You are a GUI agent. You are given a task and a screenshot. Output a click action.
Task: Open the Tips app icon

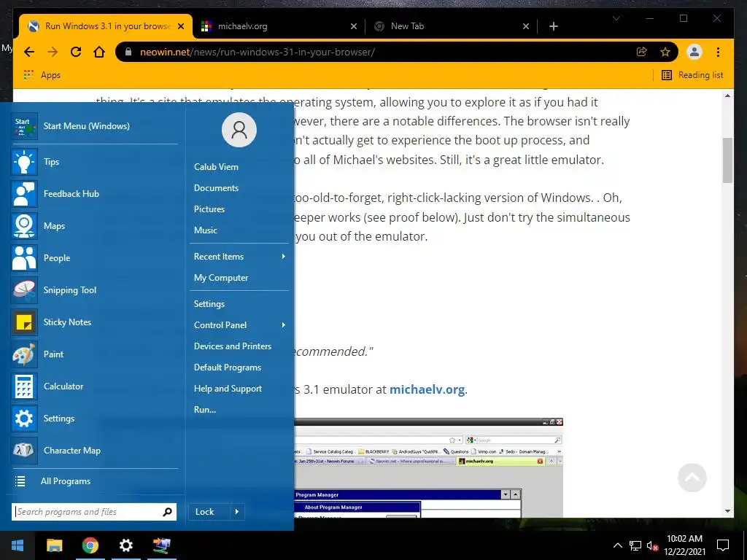click(x=24, y=162)
